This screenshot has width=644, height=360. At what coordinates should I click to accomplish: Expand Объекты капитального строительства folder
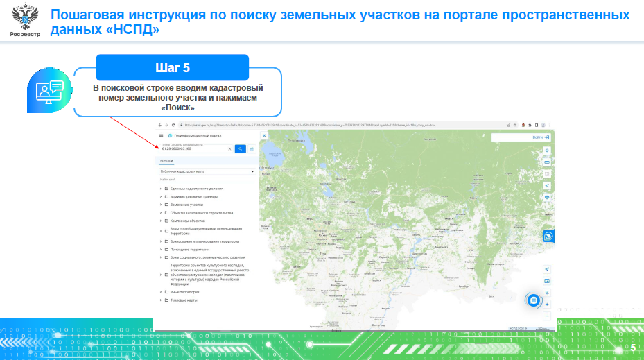(161, 213)
